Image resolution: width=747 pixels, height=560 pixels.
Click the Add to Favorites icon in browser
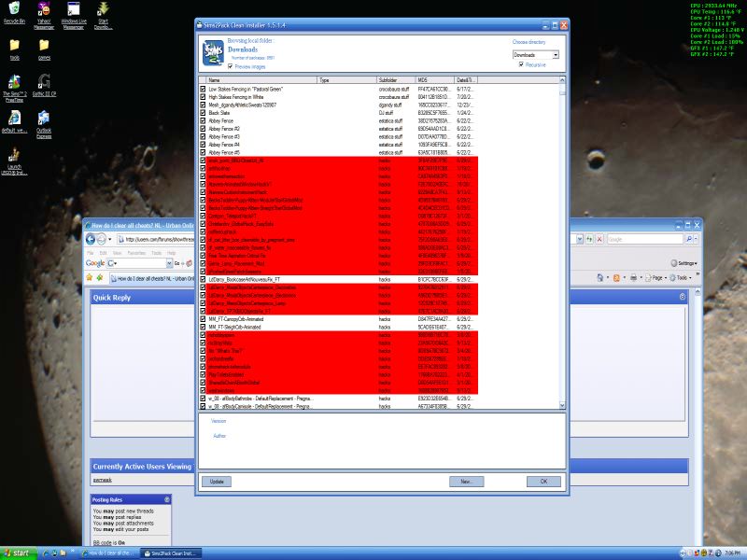point(100,277)
